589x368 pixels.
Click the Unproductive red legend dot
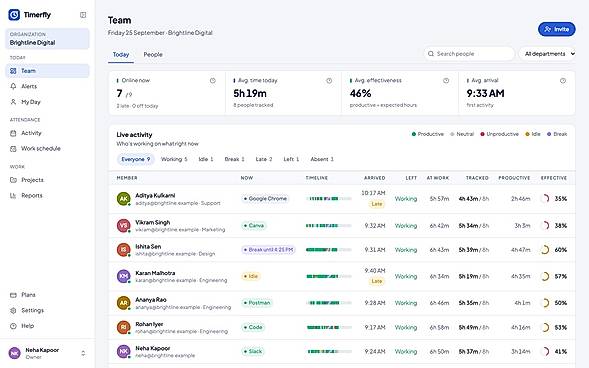482,134
